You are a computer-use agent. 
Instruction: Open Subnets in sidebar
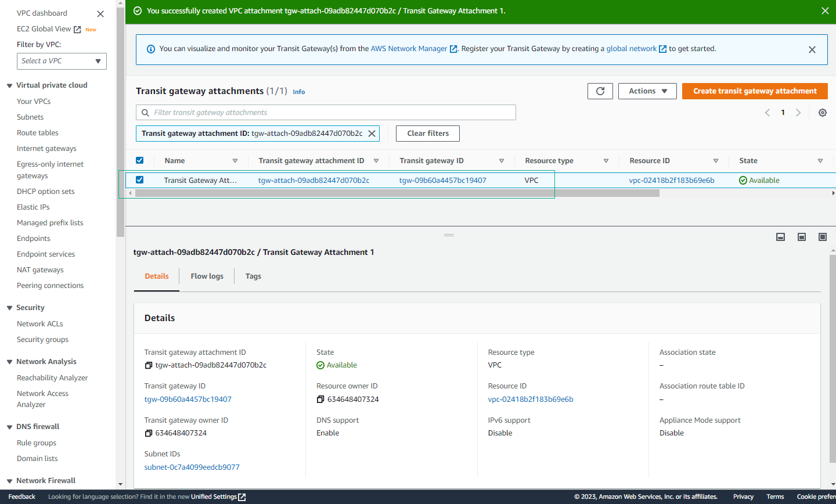30,117
